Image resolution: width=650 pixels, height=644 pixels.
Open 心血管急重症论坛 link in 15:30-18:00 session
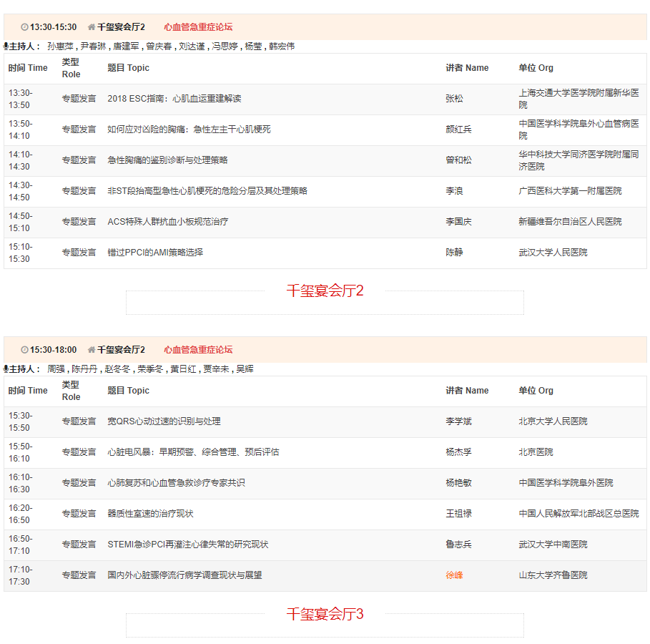(x=198, y=350)
